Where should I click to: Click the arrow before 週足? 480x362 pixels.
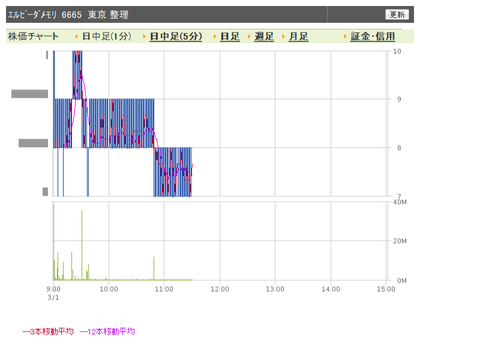coord(249,36)
